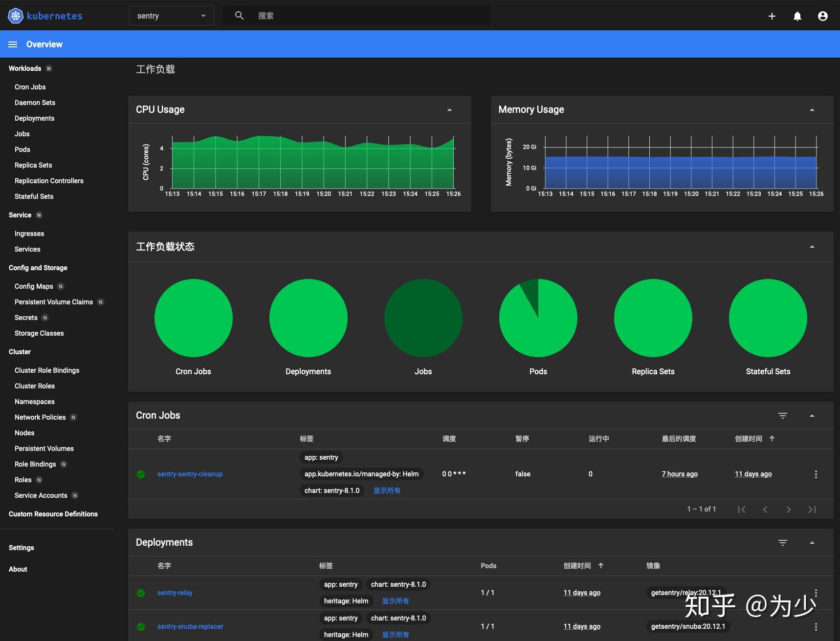This screenshot has width=840, height=641.
Task: Open Service Accounts in sidebar
Action: coord(41,495)
